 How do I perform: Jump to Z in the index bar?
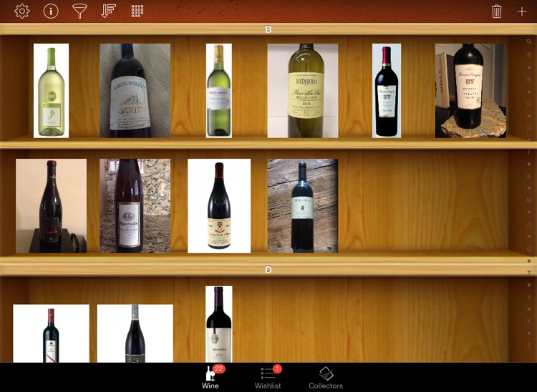[x=529, y=346]
